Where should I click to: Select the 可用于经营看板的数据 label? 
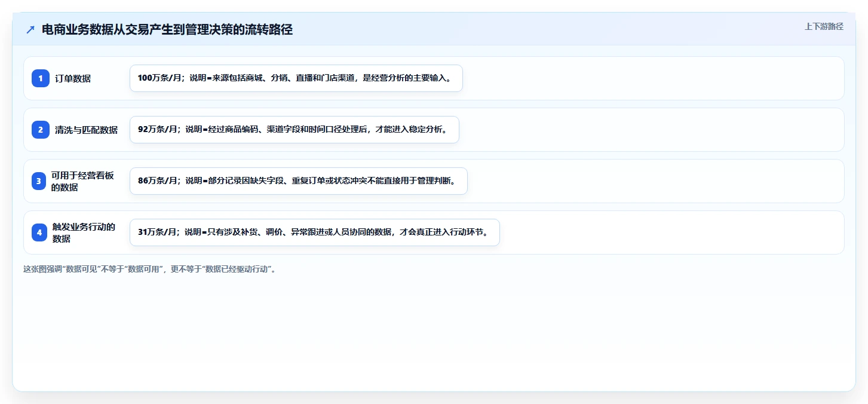pos(83,181)
